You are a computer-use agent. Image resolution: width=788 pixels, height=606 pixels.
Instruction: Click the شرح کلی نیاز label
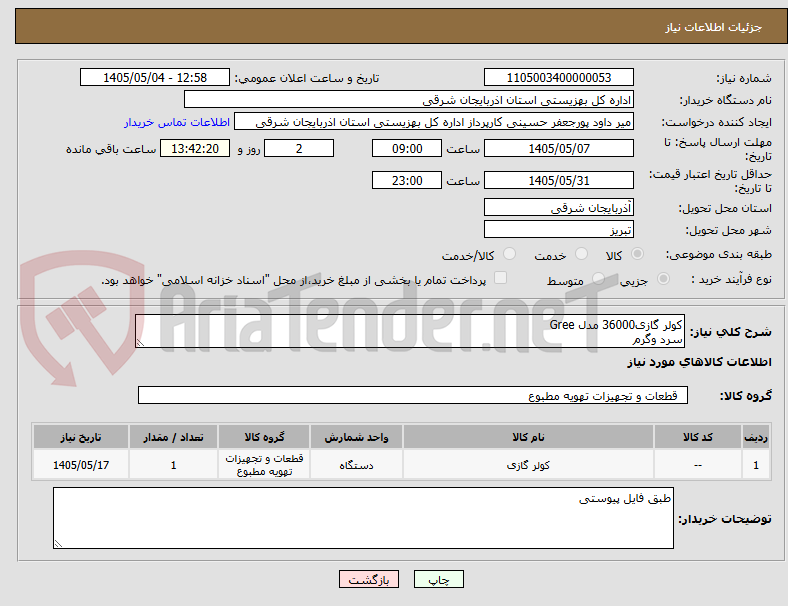(x=731, y=332)
